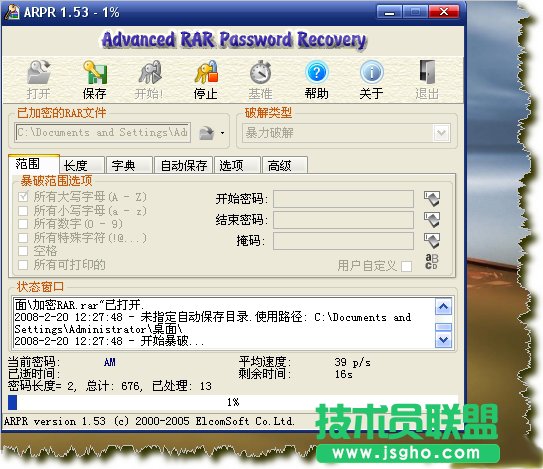
Task: Open the custom charset aBcD icon
Action: pos(431,262)
